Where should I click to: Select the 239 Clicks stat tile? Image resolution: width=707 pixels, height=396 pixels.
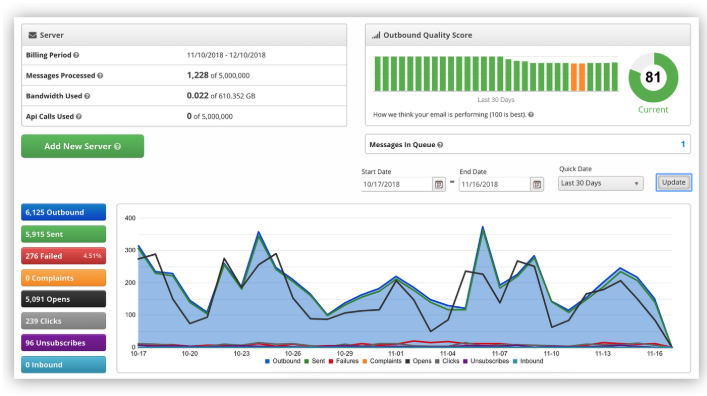pos(64,321)
